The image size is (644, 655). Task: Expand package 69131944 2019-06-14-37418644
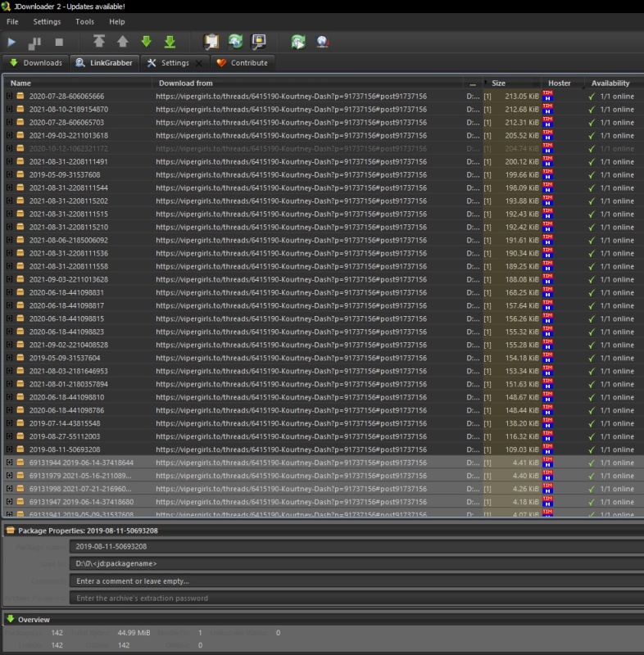click(x=9, y=463)
